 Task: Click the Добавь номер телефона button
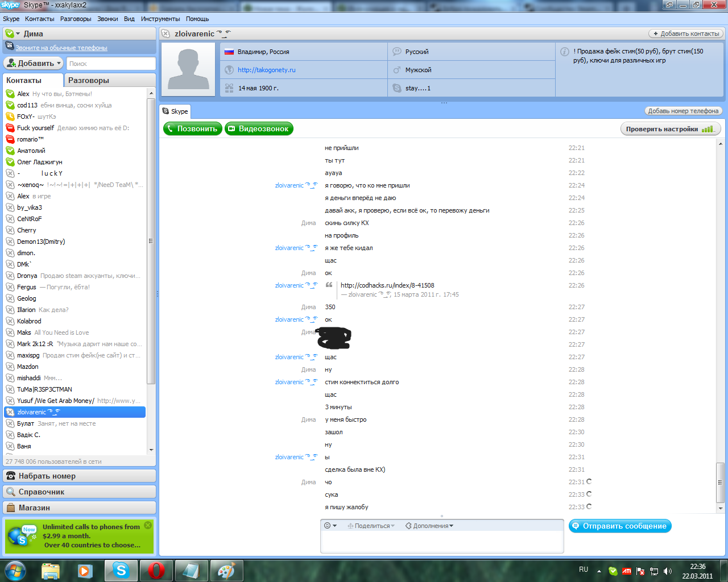(683, 111)
